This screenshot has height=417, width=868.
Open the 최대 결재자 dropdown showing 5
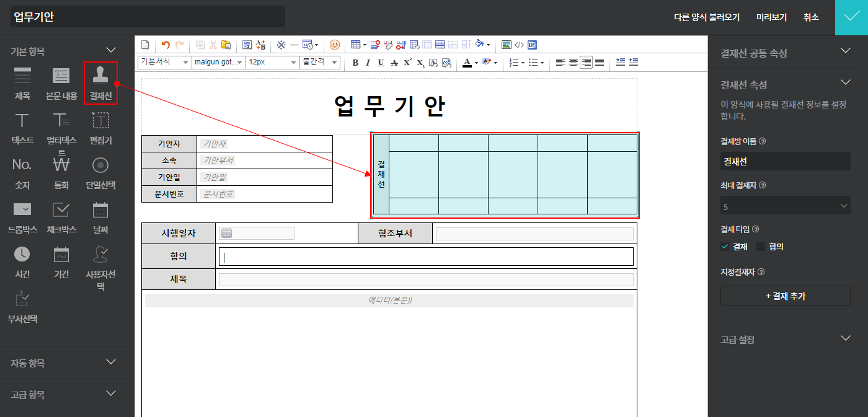tap(785, 206)
